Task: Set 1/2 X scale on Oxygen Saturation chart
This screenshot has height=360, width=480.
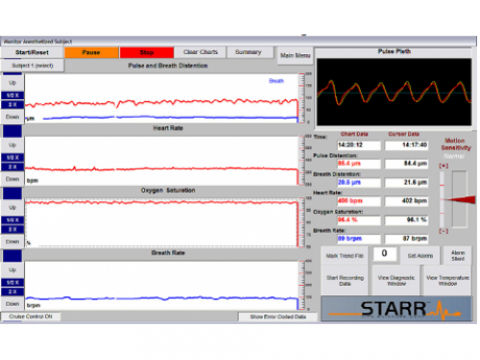Action: point(13,220)
